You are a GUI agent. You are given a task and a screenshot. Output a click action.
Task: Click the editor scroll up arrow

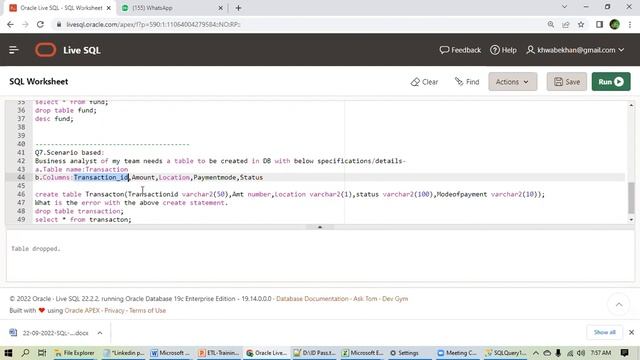point(631,105)
